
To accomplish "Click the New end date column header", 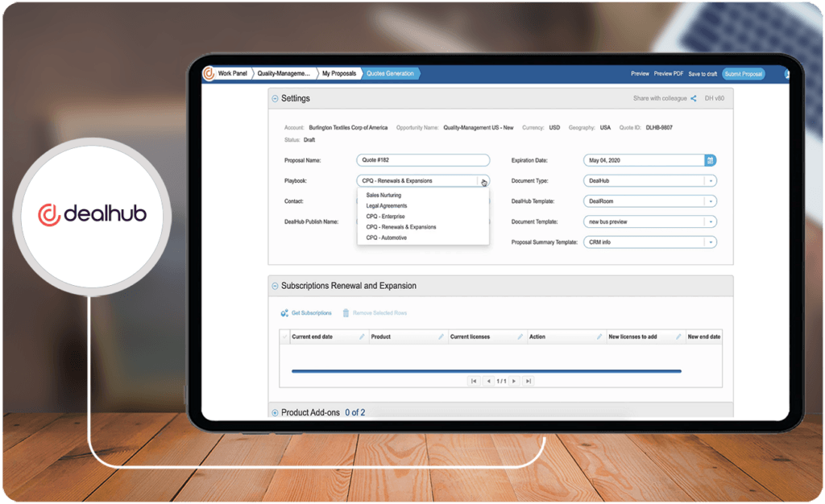I will [703, 337].
